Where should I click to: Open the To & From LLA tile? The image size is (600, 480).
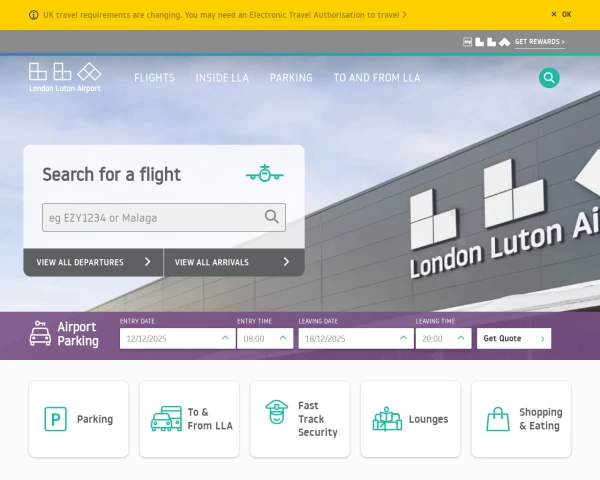pyautogui.click(x=189, y=419)
